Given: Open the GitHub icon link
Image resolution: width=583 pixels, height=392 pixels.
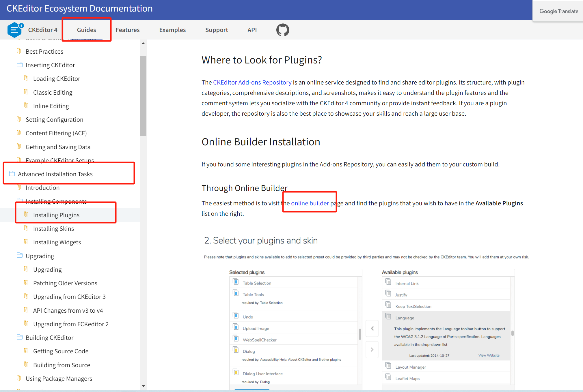Looking at the screenshot, I should pos(282,30).
